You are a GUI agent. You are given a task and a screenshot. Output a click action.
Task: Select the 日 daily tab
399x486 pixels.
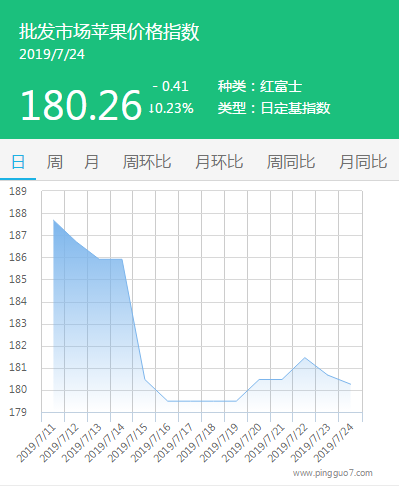(18, 162)
